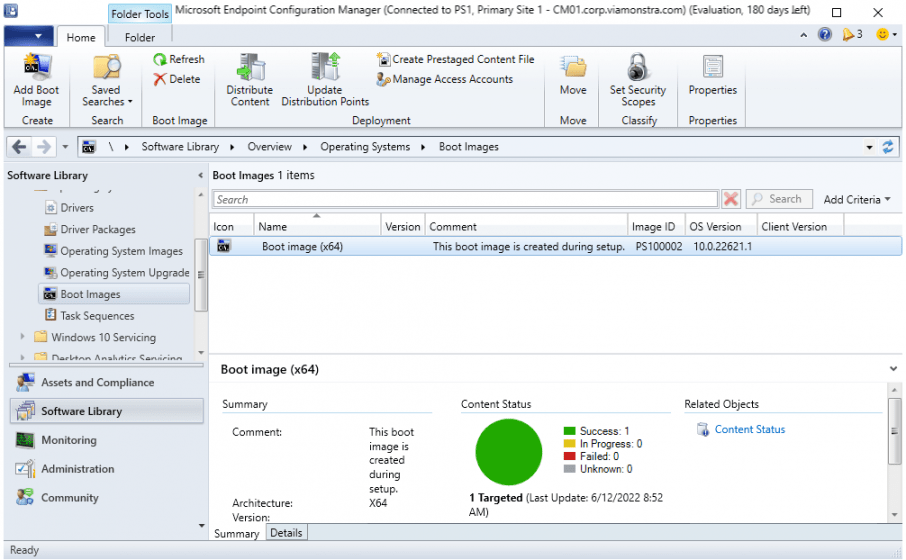Sort by the Name column header
This screenshot has height=560, width=906.
click(x=317, y=227)
